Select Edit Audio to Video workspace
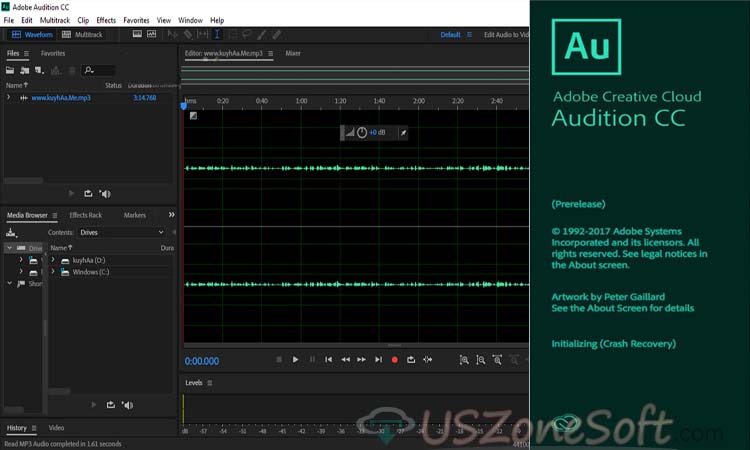750x450 pixels. pyautogui.click(x=506, y=34)
